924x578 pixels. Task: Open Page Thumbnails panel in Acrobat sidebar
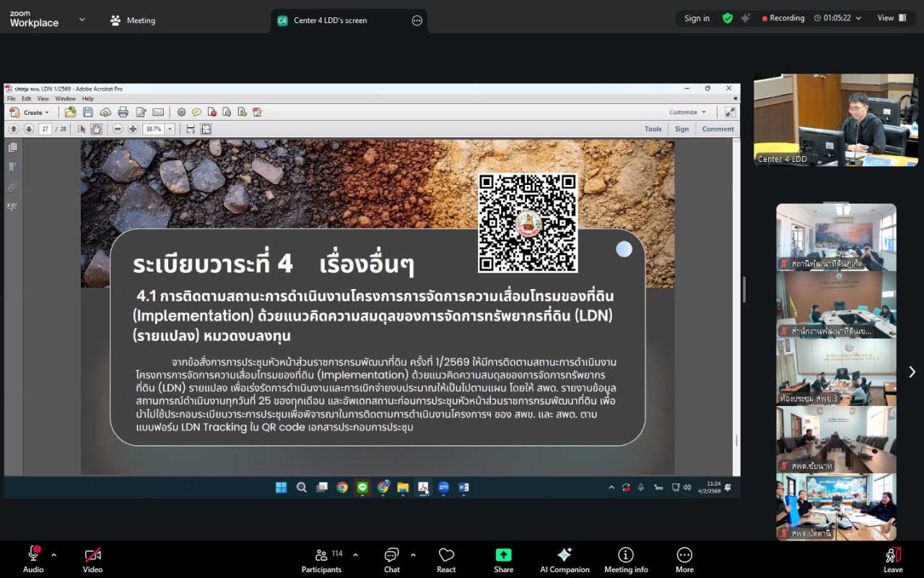point(12,147)
